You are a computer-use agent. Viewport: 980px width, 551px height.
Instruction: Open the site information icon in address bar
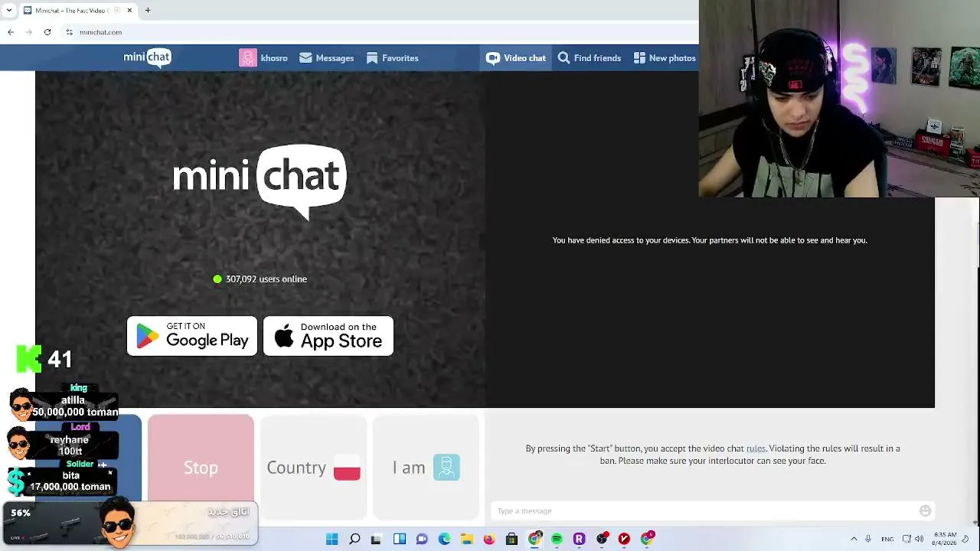click(x=69, y=32)
